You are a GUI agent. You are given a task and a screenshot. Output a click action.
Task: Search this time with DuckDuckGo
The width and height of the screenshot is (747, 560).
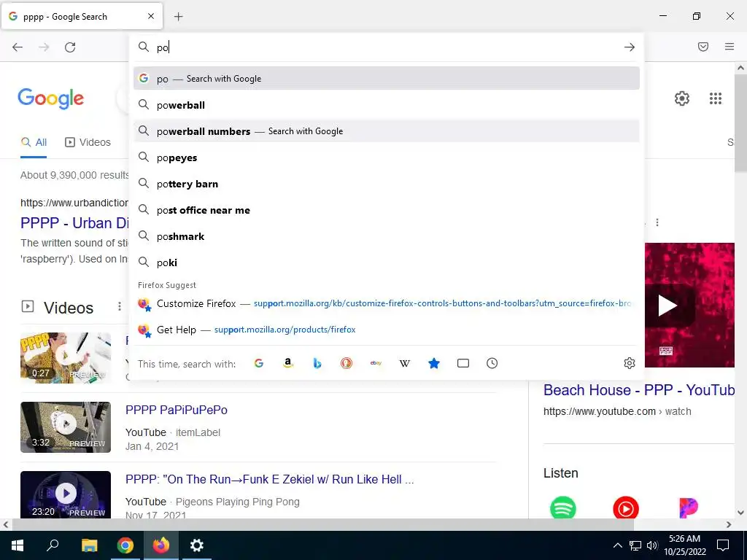(347, 363)
